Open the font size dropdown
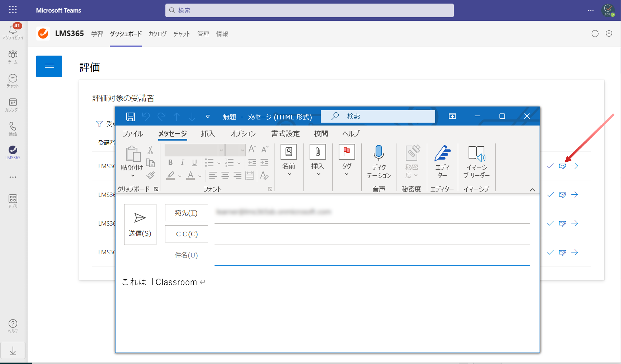Viewport: 621px width, 364px height. click(242, 150)
